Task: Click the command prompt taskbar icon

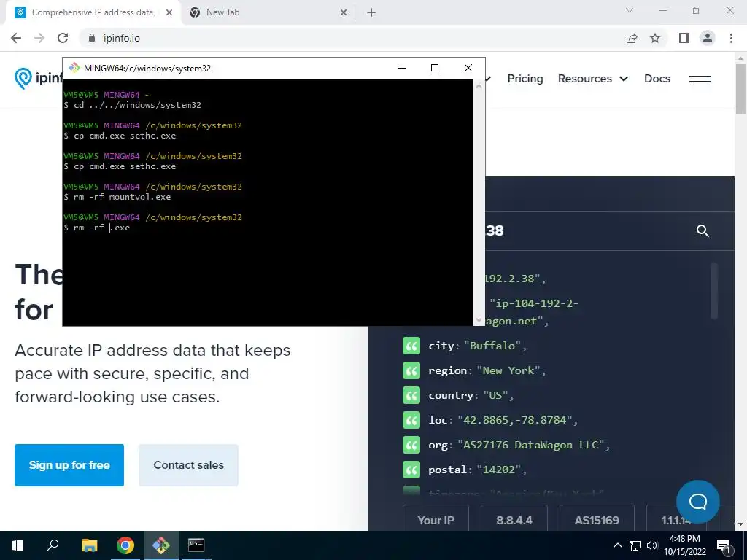Action: click(196, 545)
